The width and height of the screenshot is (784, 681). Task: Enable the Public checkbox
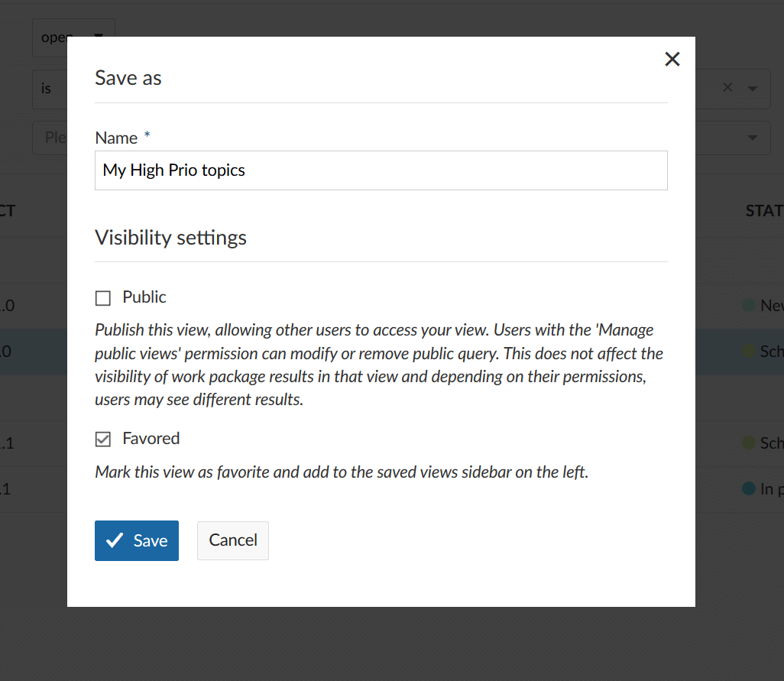point(103,298)
